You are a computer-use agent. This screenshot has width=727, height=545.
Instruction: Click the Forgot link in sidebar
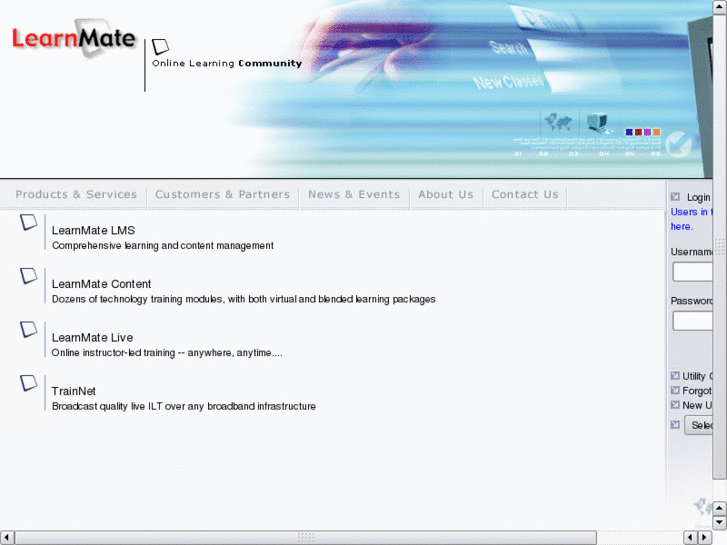(x=697, y=391)
